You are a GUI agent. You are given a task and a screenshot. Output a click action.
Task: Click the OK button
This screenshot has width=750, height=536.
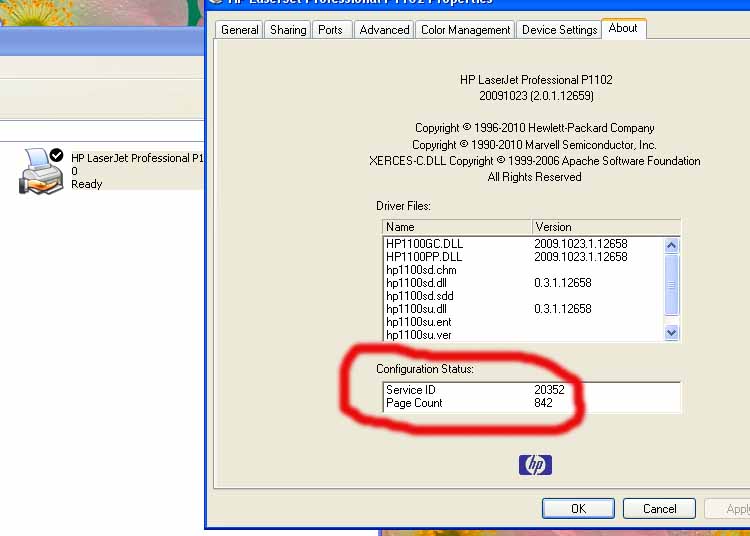click(x=578, y=508)
